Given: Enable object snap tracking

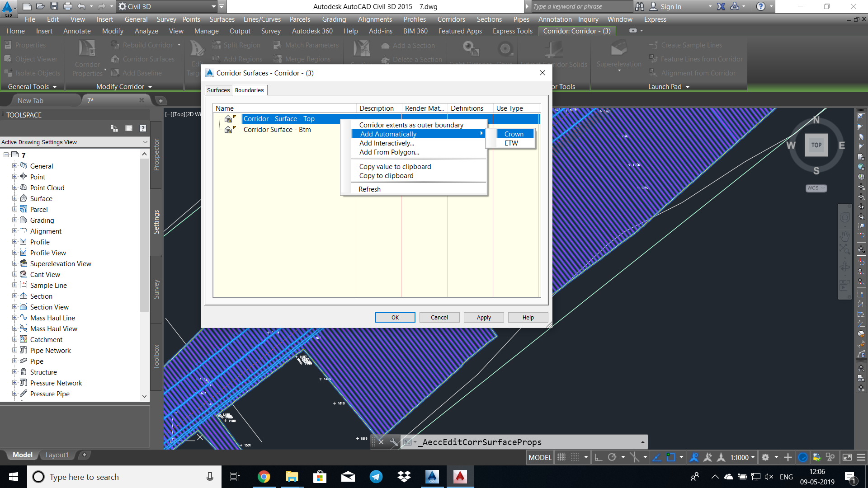Looking at the screenshot, I should (657, 457).
